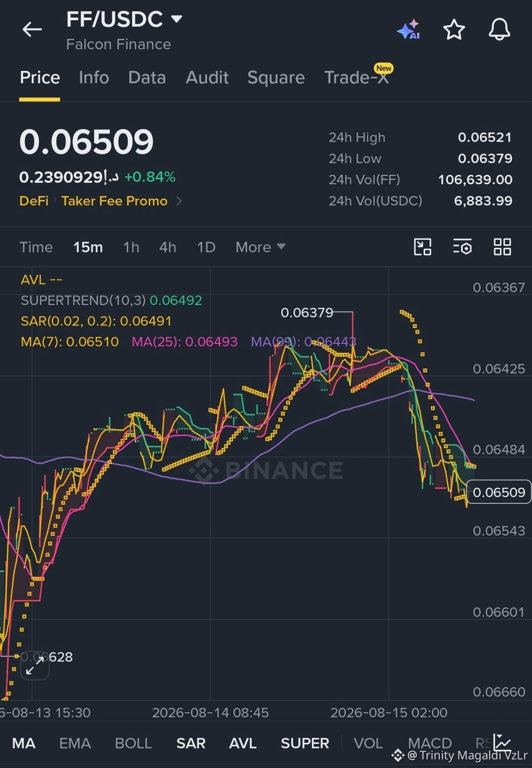Open the FF/USDC pair selector dropdown
Screen dimensions: 532x768
tap(124, 19)
